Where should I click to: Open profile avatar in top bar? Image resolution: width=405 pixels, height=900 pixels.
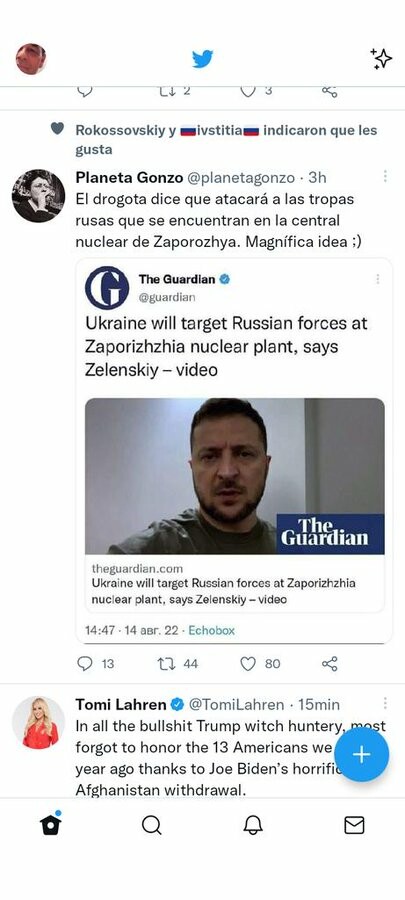pos(31,59)
